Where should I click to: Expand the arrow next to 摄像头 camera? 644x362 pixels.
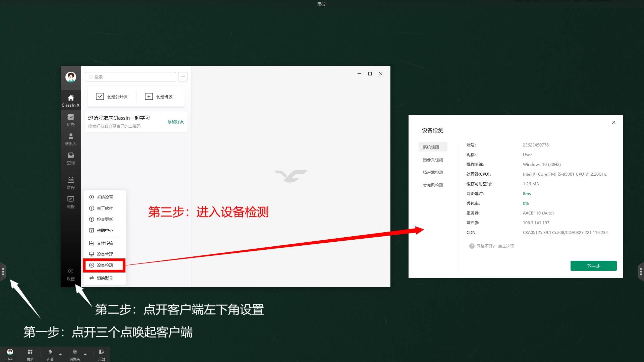[x=85, y=354]
